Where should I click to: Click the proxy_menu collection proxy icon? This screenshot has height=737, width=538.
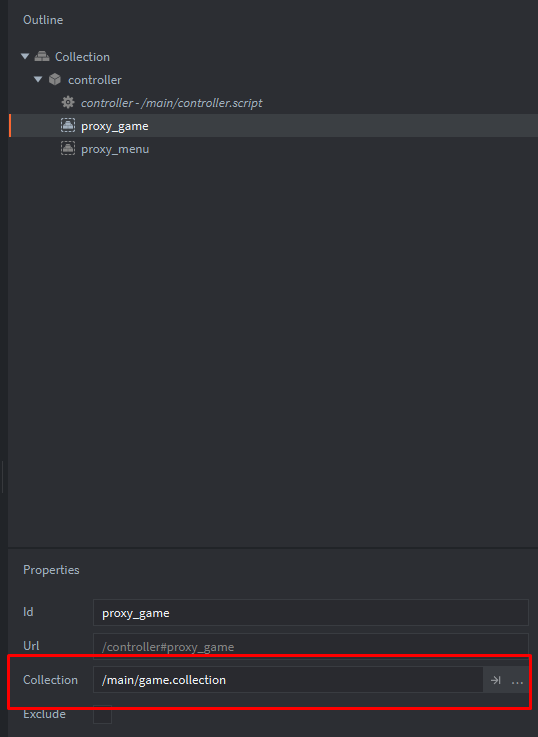pyautogui.click(x=68, y=148)
